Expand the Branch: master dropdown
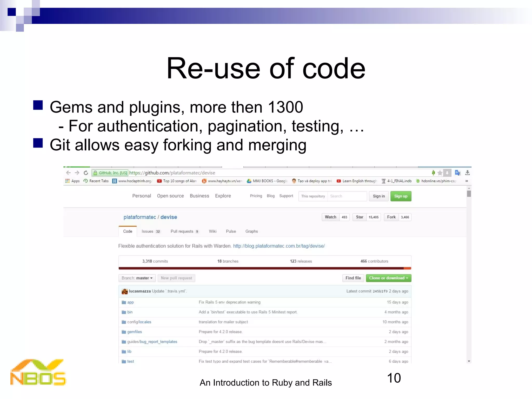The height and width of the screenshot is (399, 532). (x=137, y=278)
